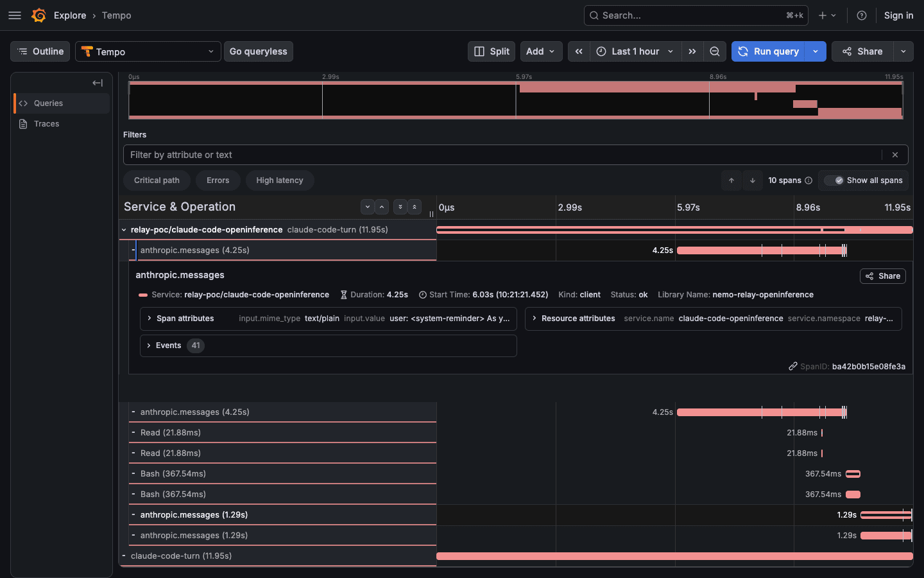
Task: Click the info icon beside 10 spans
Action: (x=809, y=180)
